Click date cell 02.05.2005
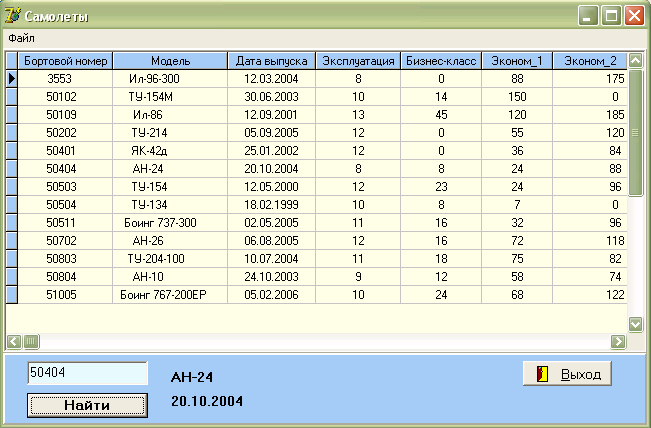 tap(272, 223)
